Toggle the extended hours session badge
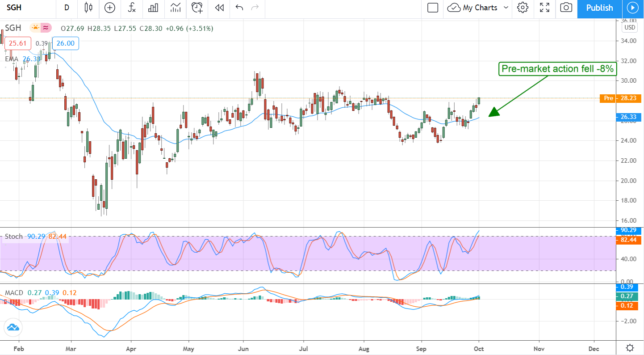Screen dimensions: 644x355 [35, 28]
